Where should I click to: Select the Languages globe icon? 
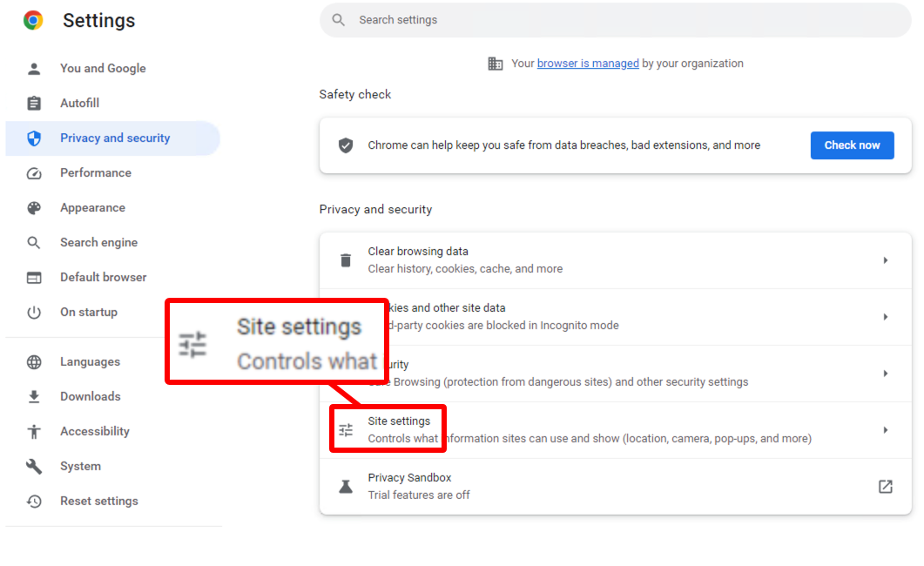(x=32, y=361)
